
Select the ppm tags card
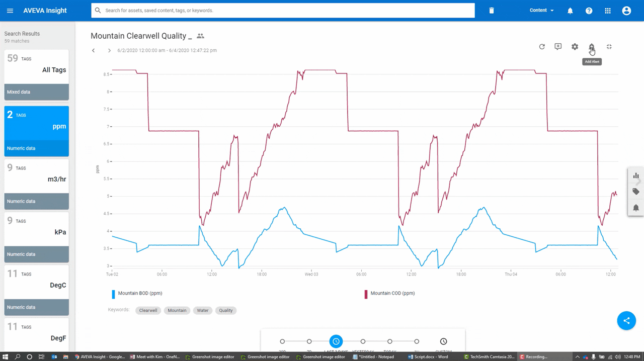coord(37,131)
